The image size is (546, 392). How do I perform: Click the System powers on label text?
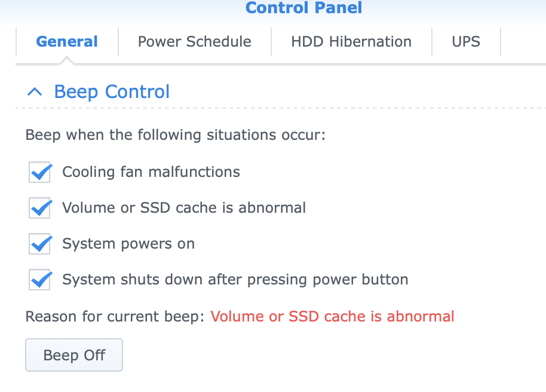tap(128, 244)
